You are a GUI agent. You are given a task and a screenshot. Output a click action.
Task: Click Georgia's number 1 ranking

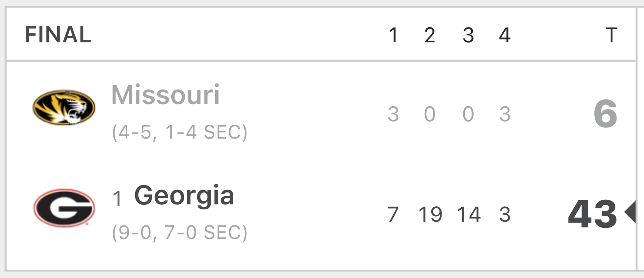[x=118, y=199]
